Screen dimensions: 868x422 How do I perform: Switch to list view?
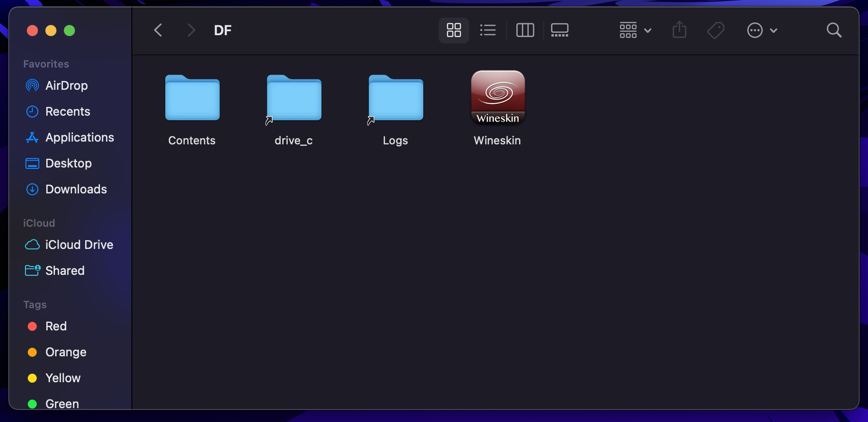(488, 31)
